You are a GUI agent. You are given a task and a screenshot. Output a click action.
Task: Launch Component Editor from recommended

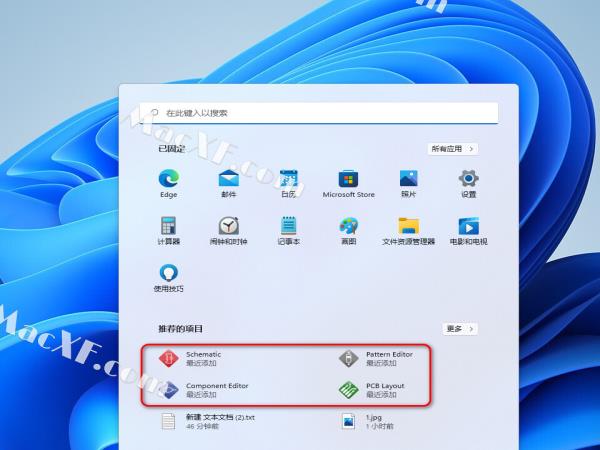click(204, 390)
